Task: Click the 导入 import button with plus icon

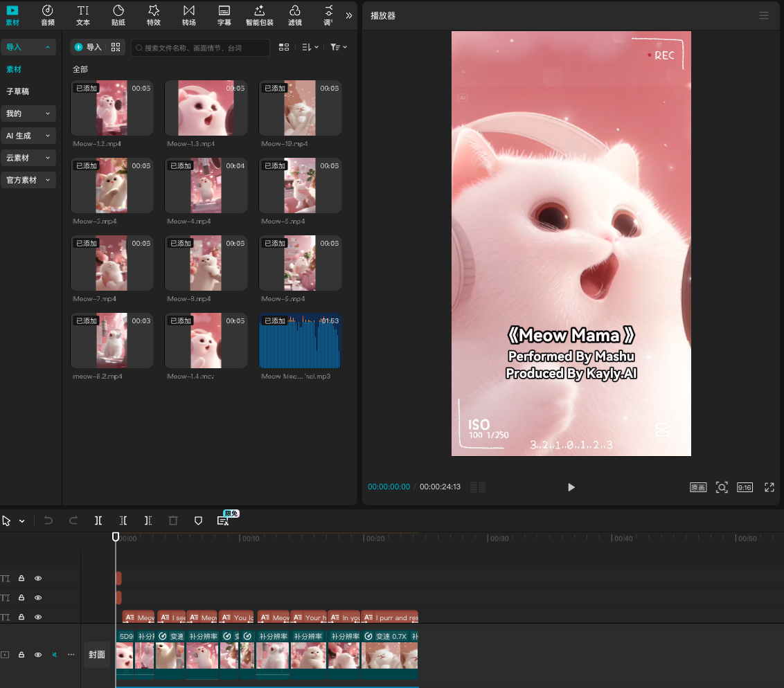Action: (88, 47)
